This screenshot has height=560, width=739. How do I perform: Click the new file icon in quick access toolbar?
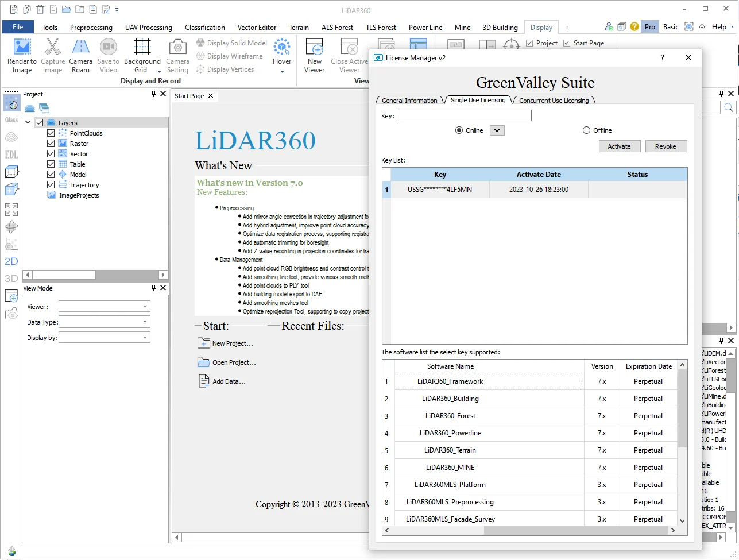[14, 9]
